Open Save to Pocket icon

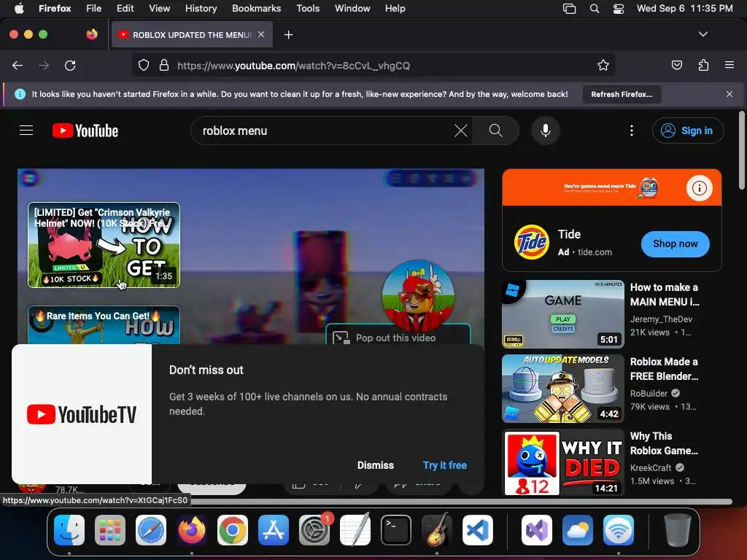(x=677, y=65)
